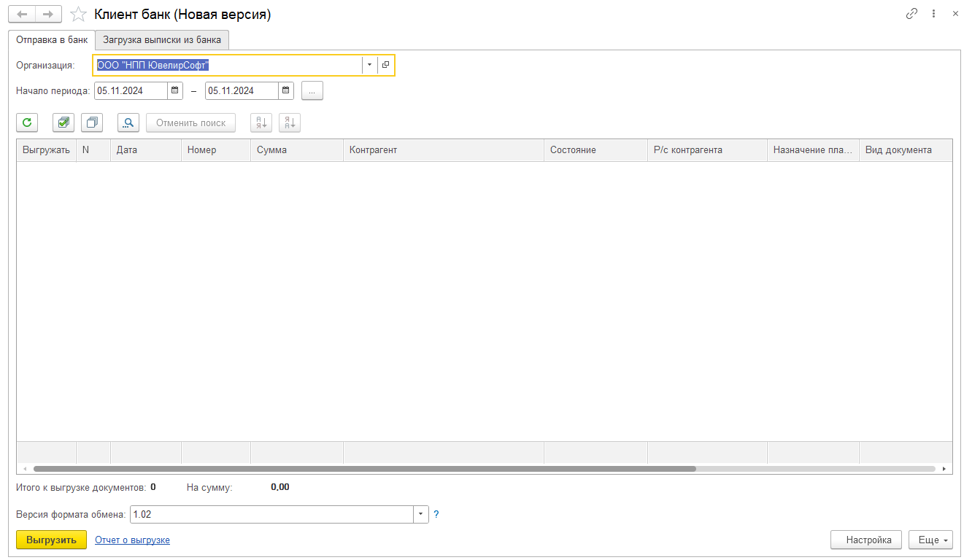Add this form to favorites with the star
Image resolution: width=964 pixels, height=560 pixels.
78,14
